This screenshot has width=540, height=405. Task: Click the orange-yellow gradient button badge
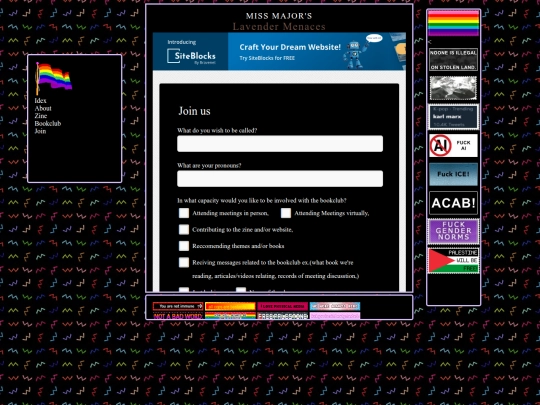click(x=230, y=306)
